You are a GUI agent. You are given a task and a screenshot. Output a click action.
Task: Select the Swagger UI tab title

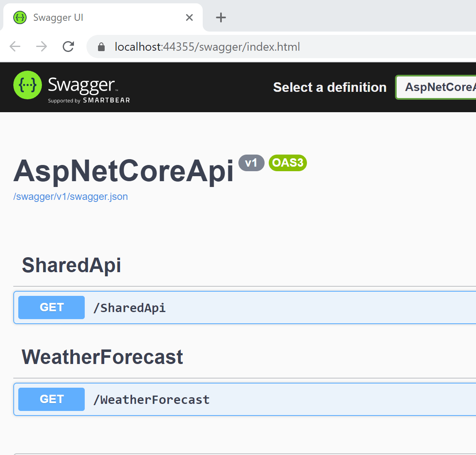pos(58,17)
